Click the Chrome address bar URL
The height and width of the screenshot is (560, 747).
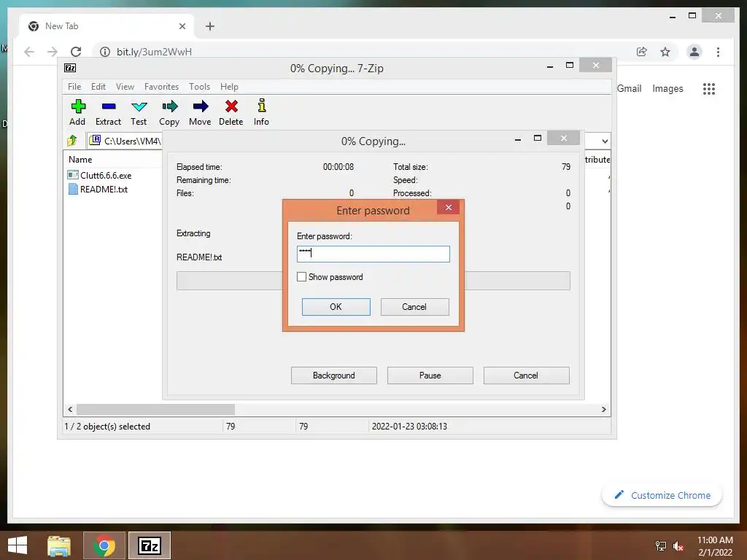point(155,52)
